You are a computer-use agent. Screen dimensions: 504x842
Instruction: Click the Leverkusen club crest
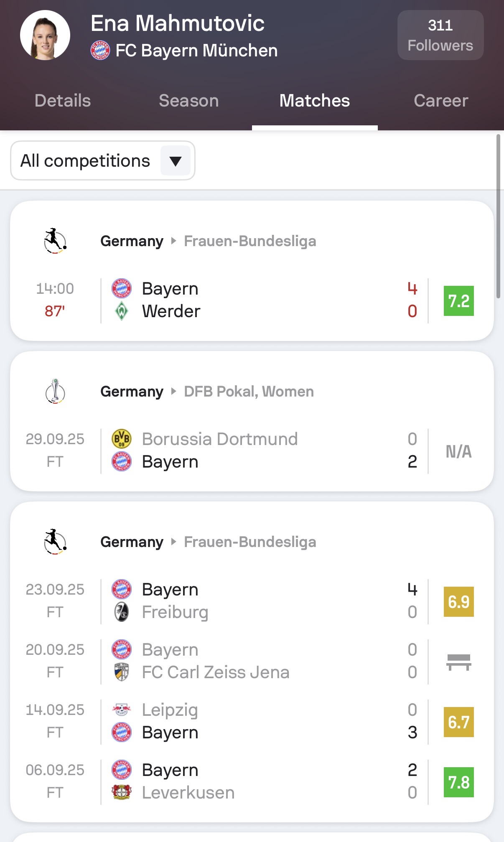click(122, 793)
